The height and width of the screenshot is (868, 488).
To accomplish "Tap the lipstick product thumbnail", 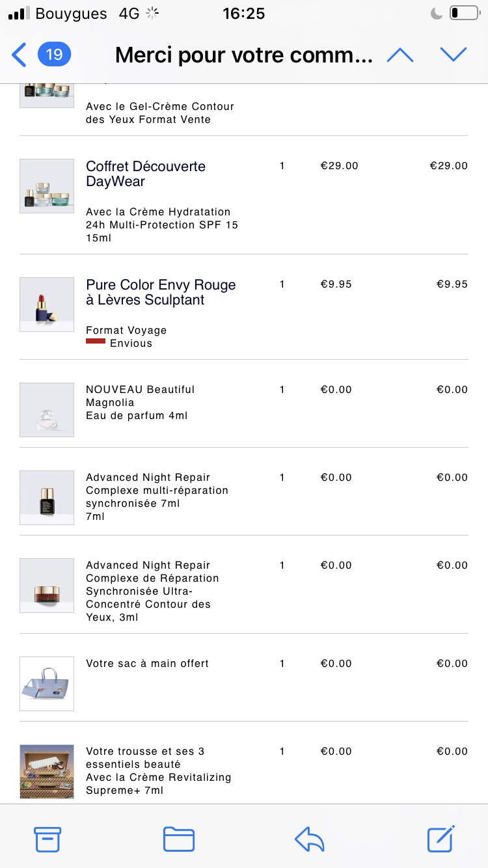I will click(x=47, y=305).
